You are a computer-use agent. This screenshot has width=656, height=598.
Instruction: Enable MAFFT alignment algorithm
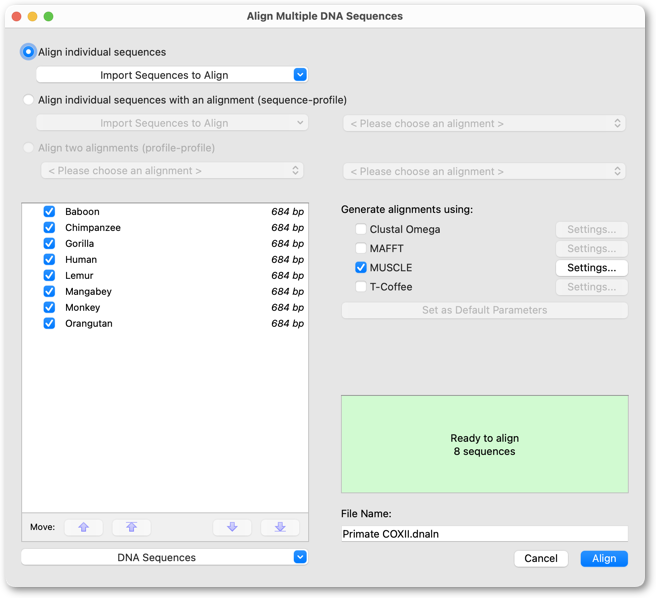click(x=361, y=248)
